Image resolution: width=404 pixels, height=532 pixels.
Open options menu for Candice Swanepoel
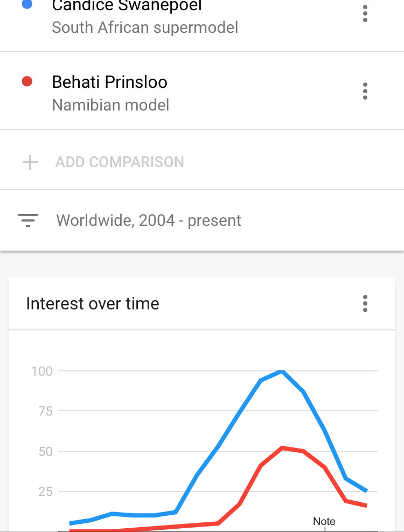[365, 13]
